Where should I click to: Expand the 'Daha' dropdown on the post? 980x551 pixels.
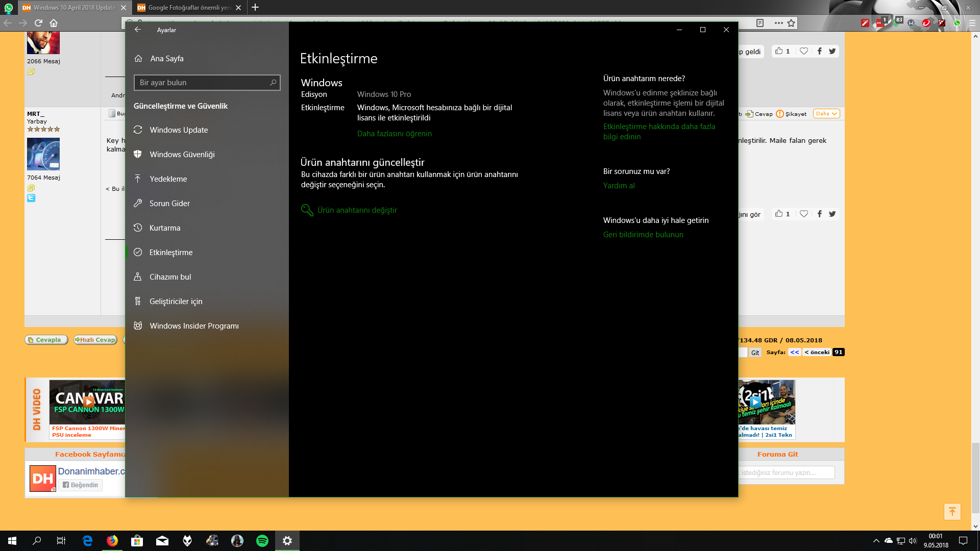pyautogui.click(x=826, y=114)
